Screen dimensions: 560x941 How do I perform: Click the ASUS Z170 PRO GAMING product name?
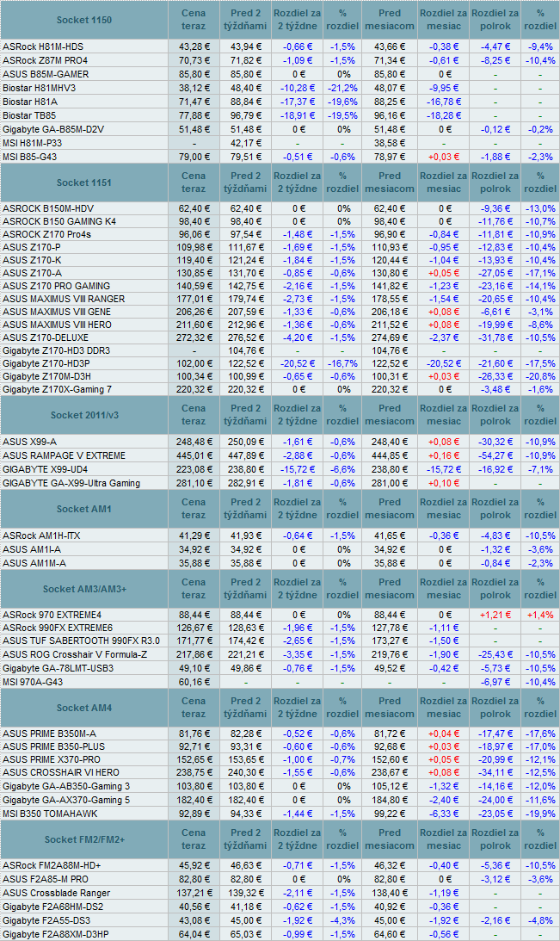[x=57, y=287]
